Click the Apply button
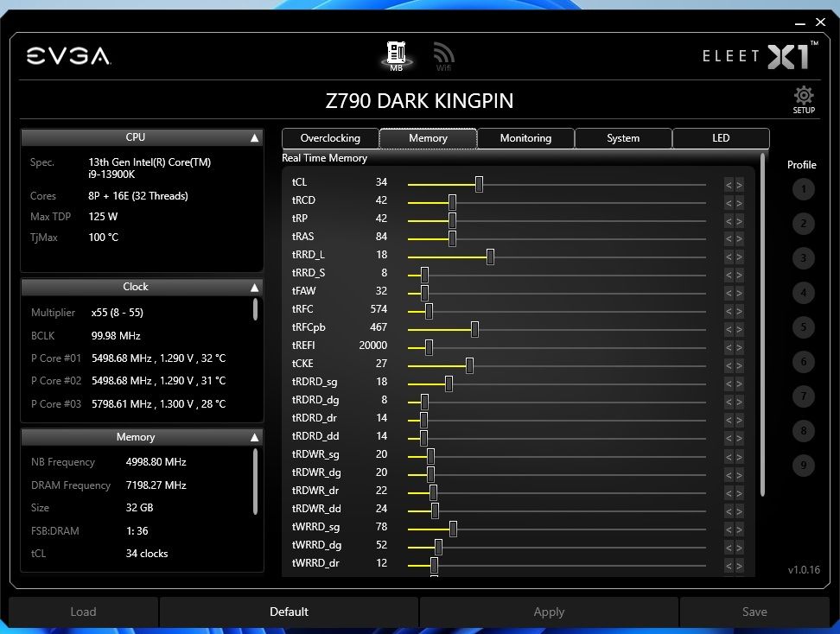This screenshot has width=840, height=634. (549, 612)
